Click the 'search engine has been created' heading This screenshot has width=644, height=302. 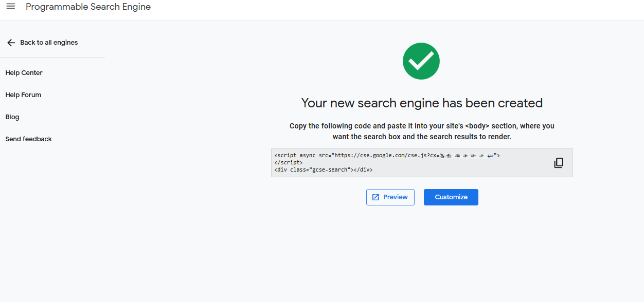(422, 103)
